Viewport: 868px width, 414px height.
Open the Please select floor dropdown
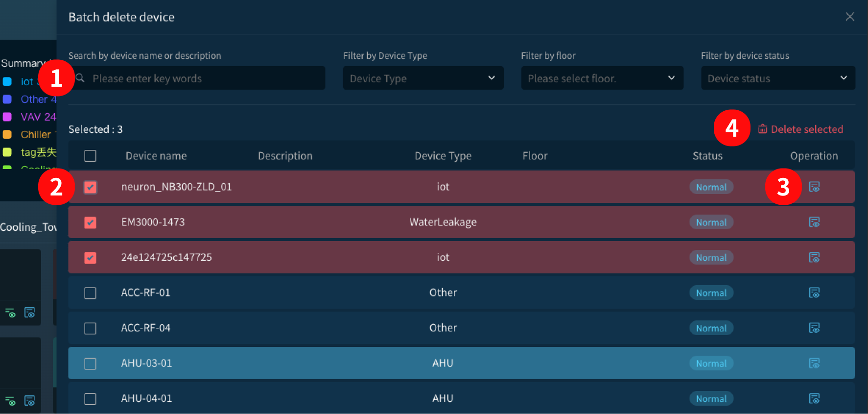pyautogui.click(x=602, y=78)
